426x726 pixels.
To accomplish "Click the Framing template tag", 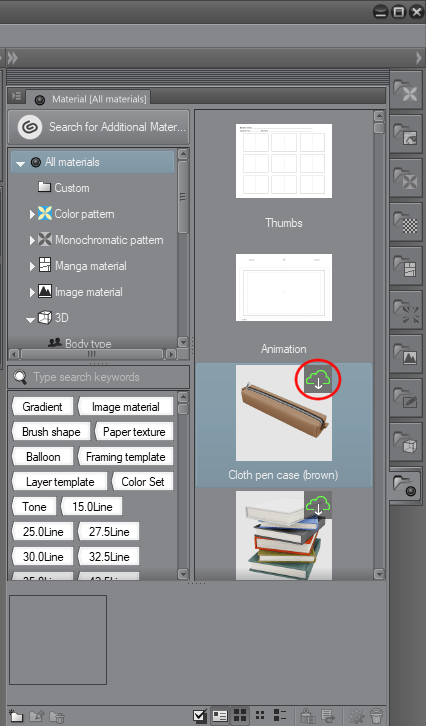I will (125, 457).
